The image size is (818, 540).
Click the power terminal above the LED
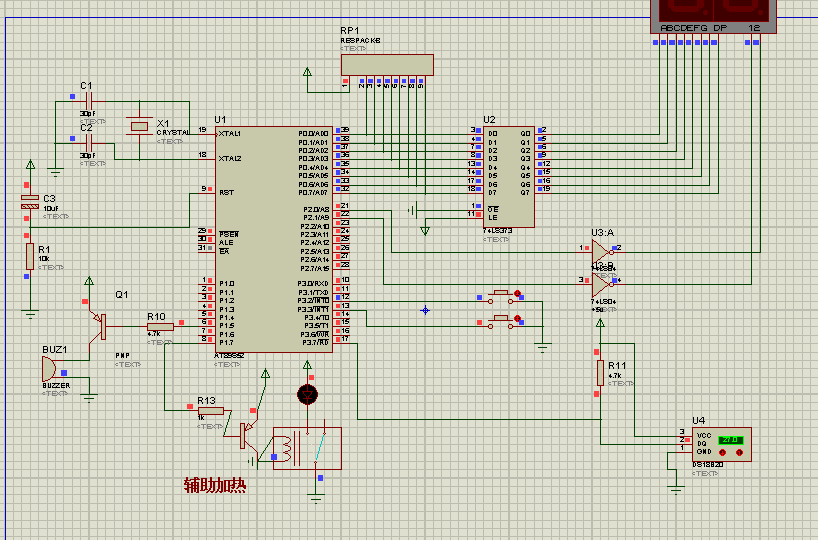pos(307,365)
